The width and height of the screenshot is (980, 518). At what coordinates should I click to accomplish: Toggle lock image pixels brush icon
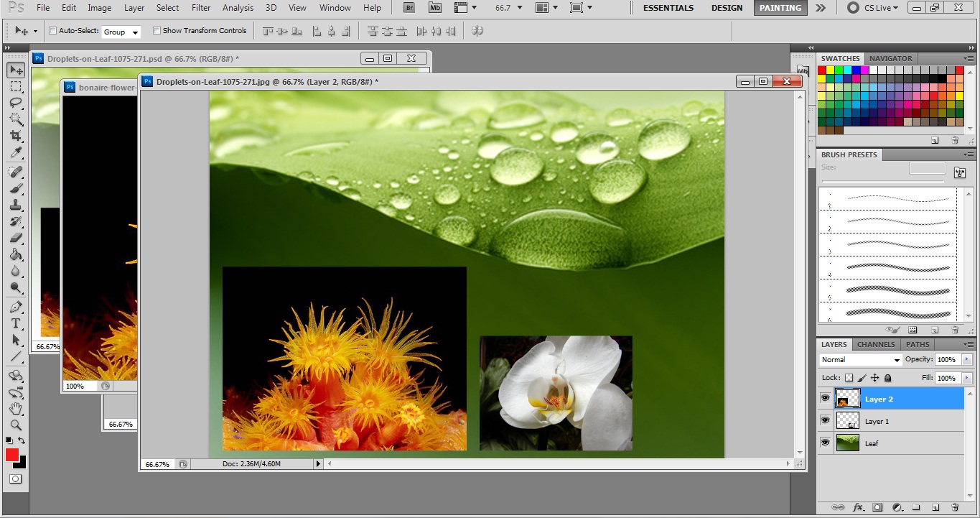pyautogui.click(x=862, y=378)
